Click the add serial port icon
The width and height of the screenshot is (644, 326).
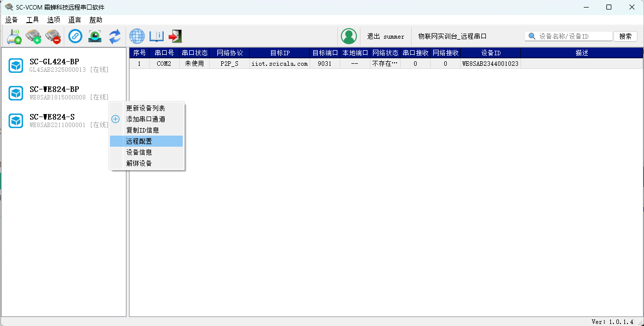point(34,36)
